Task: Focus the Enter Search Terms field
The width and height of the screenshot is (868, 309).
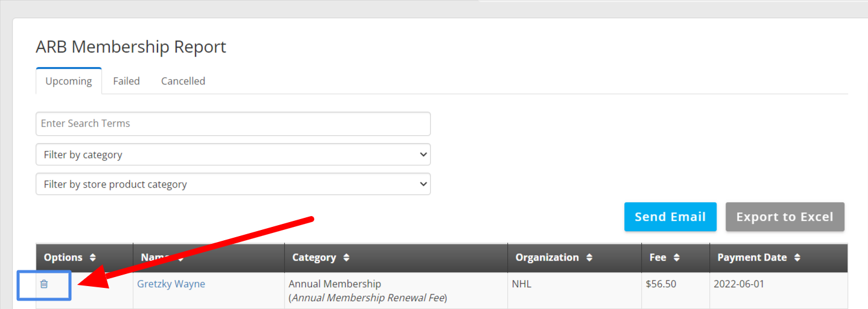Action: pyautogui.click(x=233, y=124)
